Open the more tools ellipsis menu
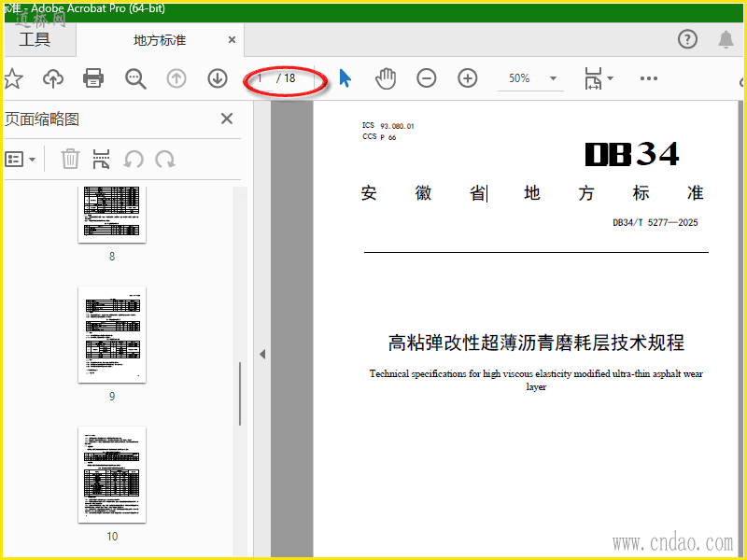Viewport: 747px width, 560px height. (648, 78)
